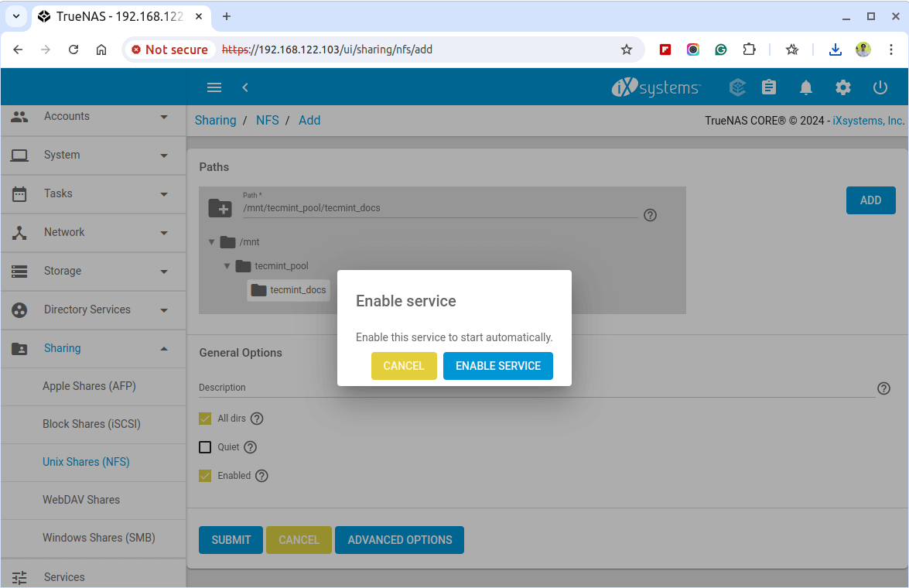The image size is (909, 588).
Task: Click the System laptop icon in sidebar
Action: coord(19,156)
